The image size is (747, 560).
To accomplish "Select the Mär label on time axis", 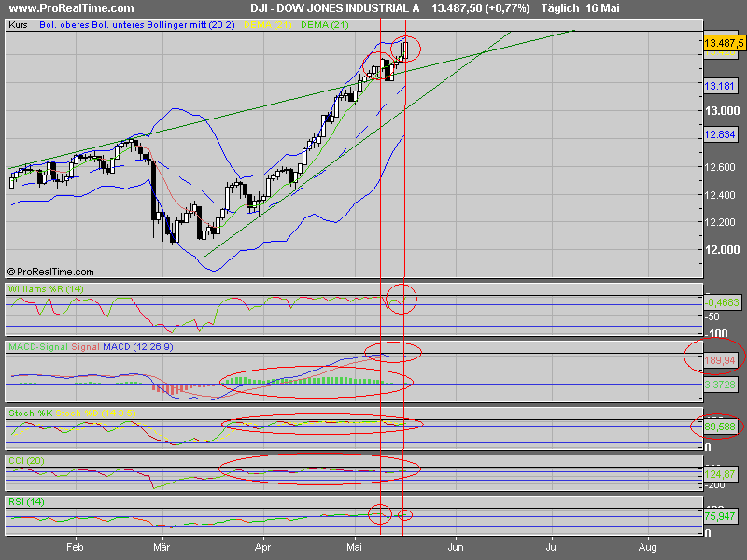I will coord(162,547).
